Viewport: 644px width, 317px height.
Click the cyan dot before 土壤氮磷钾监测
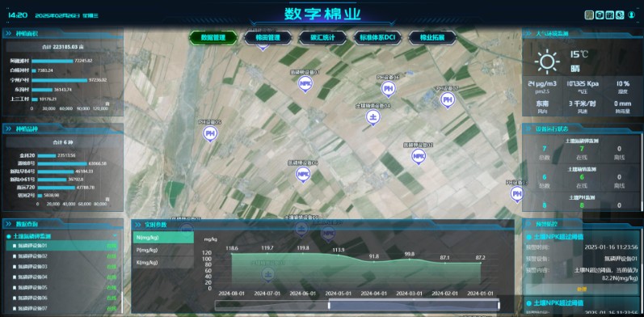(9, 236)
